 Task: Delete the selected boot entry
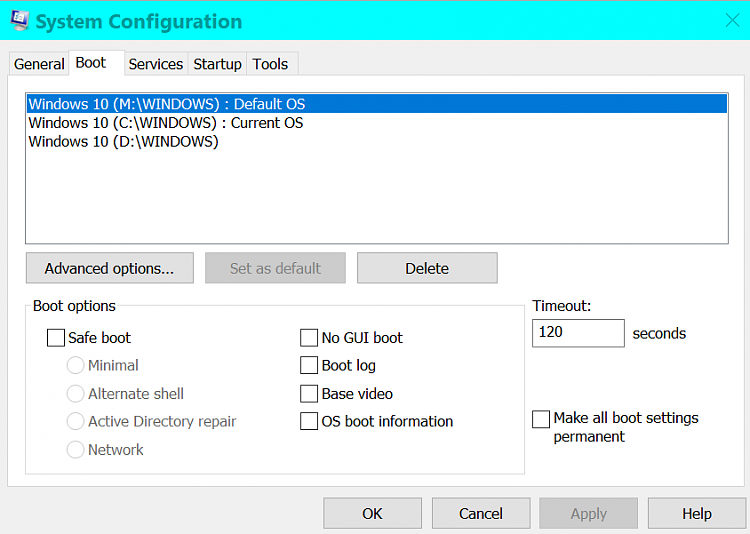[427, 268]
